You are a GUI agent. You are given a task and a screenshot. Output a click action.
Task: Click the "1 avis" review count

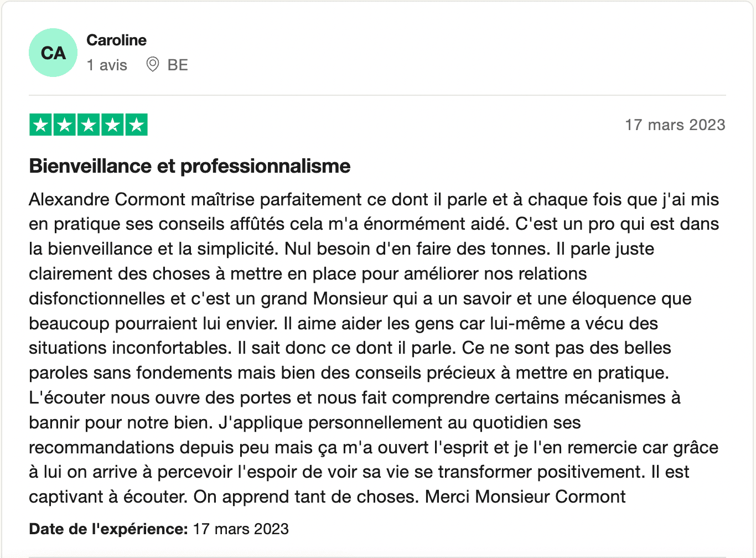click(x=107, y=65)
